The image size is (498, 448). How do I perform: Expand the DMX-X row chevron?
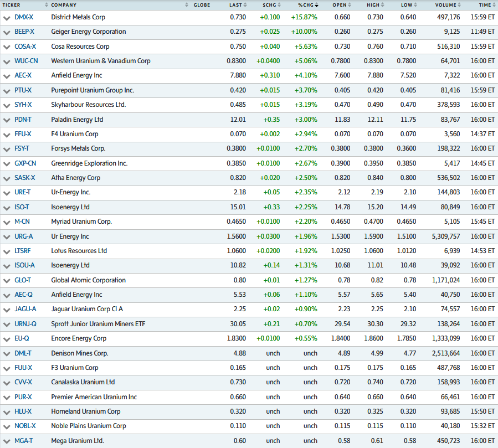(6, 18)
